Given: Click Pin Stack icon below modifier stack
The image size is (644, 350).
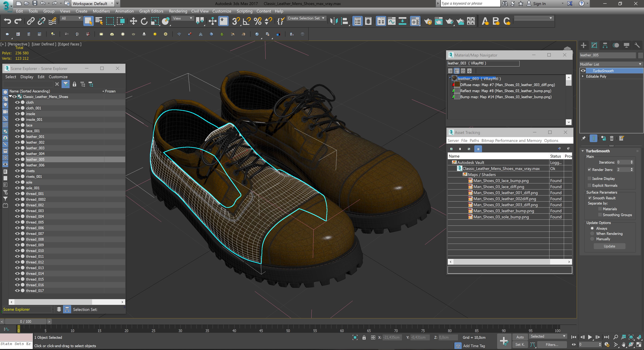Looking at the screenshot, I should [583, 138].
